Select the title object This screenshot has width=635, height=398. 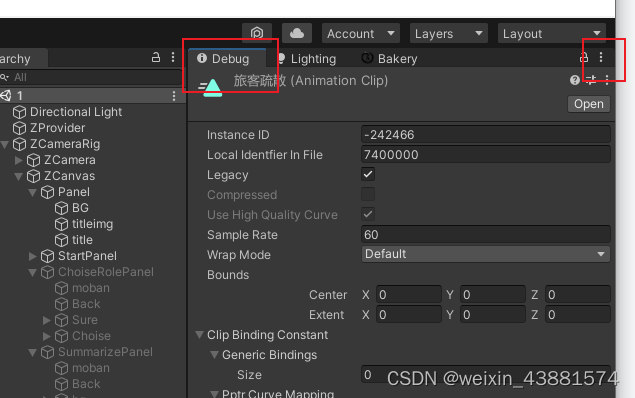82,240
